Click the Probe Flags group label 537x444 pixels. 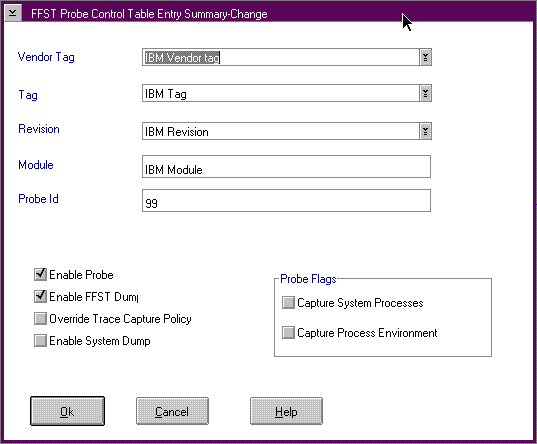[x=308, y=279]
